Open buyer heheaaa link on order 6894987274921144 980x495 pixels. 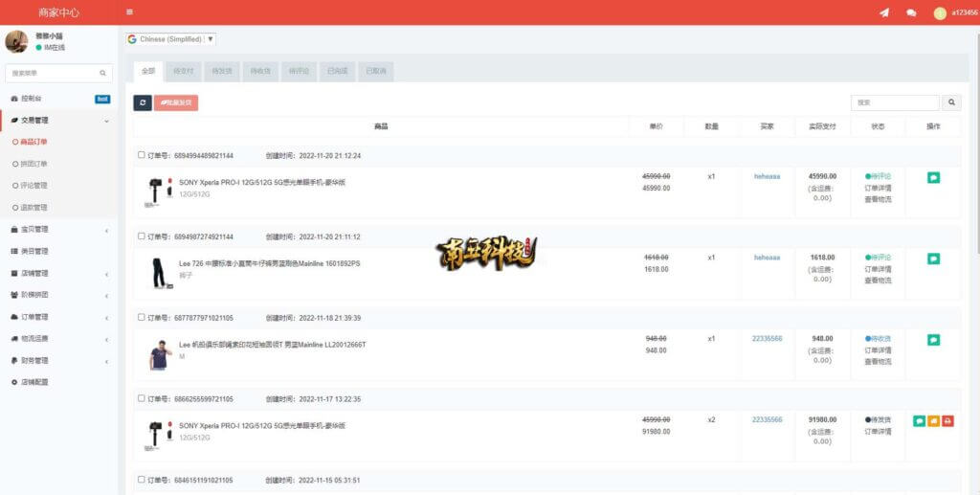(x=767, y=258)
